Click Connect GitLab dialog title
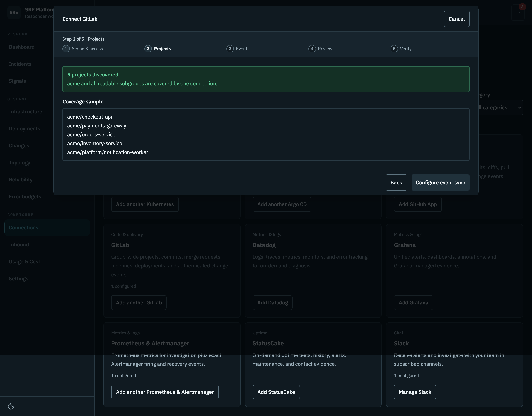Viewport: 532px width, 416px height. 80,19
